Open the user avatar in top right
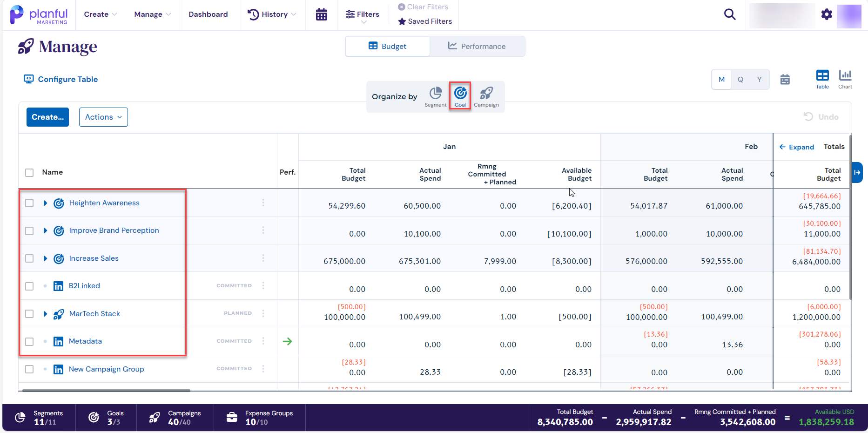The height and width of the screenshot is (433, 868). tap(849, 16)
